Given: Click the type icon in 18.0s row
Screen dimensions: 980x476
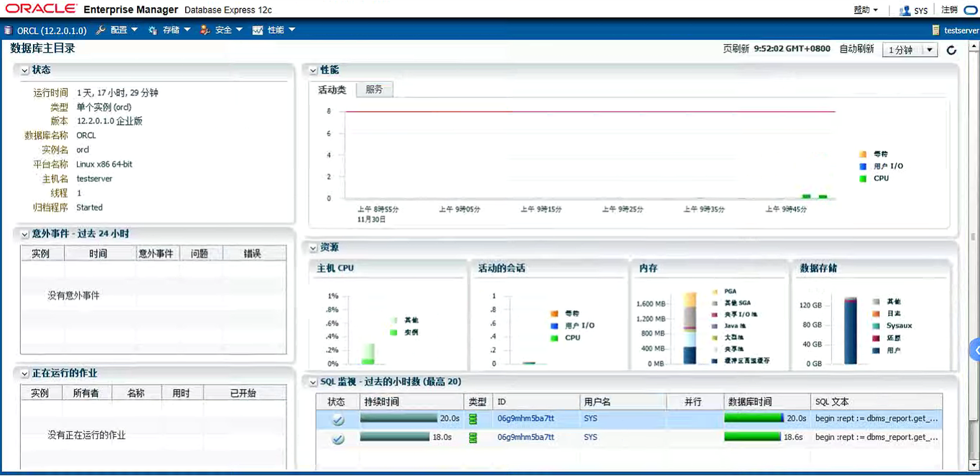Looking at the screenshot, I should tap(473, 438).
